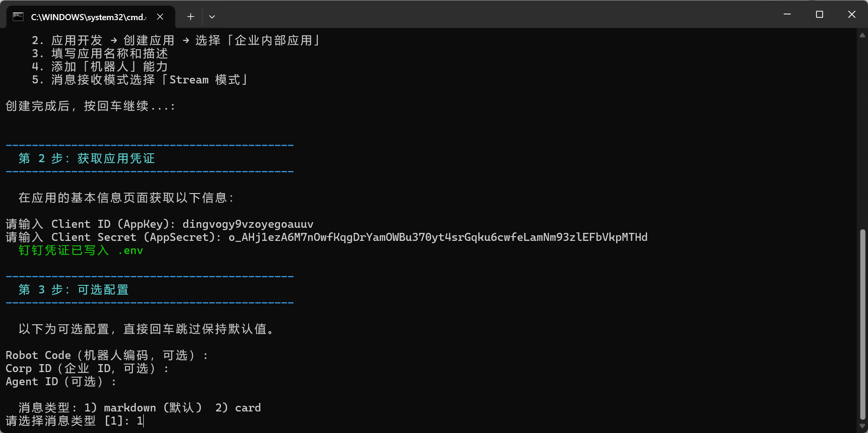Click the Client Secret value string
This screenshot has width=868, height=433.
pyautogui.click(x=438, y=237)
